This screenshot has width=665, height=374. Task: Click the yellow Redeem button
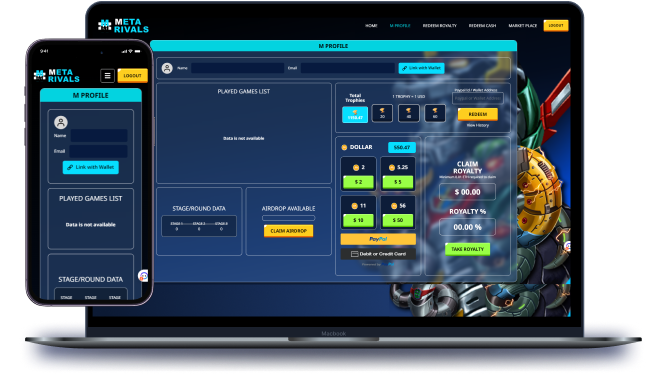[x=478, y=114]
